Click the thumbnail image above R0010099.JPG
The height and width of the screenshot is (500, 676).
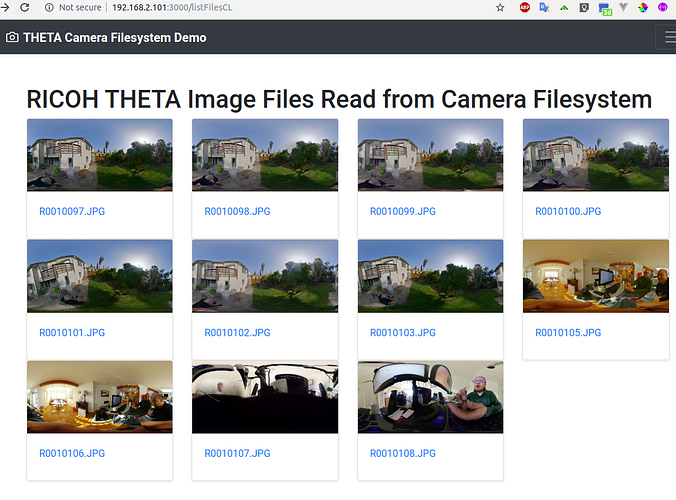[430, 155]
